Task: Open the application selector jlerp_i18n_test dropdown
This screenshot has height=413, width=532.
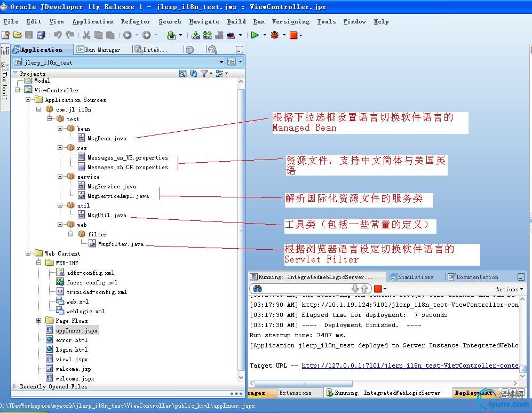Action: pyautogui.click(x=221, y=62)
